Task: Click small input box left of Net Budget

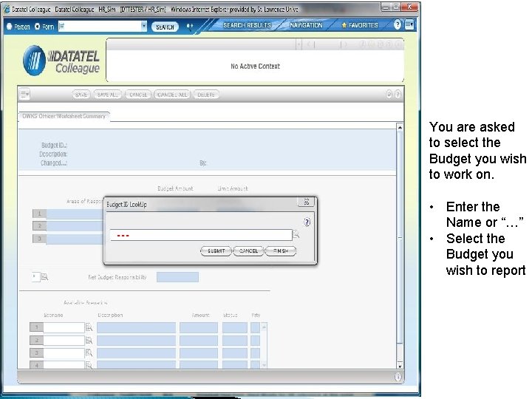Action: 35,277
